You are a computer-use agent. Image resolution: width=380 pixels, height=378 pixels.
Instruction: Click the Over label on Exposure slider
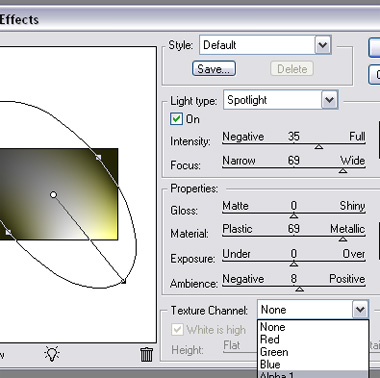[x=354, y=254]
